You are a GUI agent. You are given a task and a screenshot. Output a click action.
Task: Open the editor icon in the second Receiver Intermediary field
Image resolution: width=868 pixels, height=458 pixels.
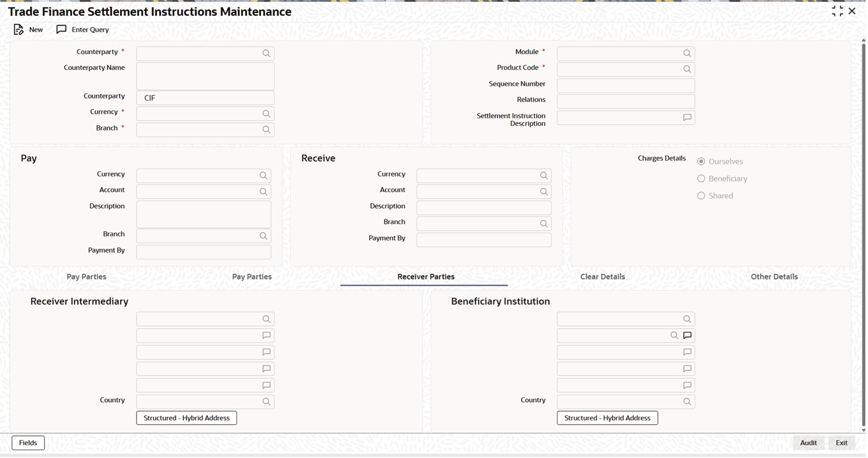pyautogui.click(x=266, y=336)
